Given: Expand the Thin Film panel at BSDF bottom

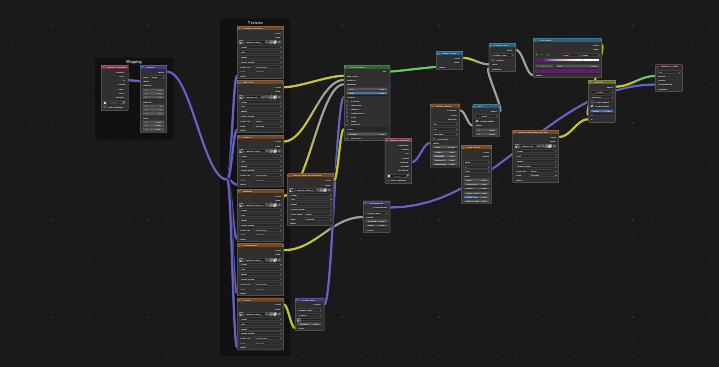Looking at the screenshot, I should click(347, 139).
